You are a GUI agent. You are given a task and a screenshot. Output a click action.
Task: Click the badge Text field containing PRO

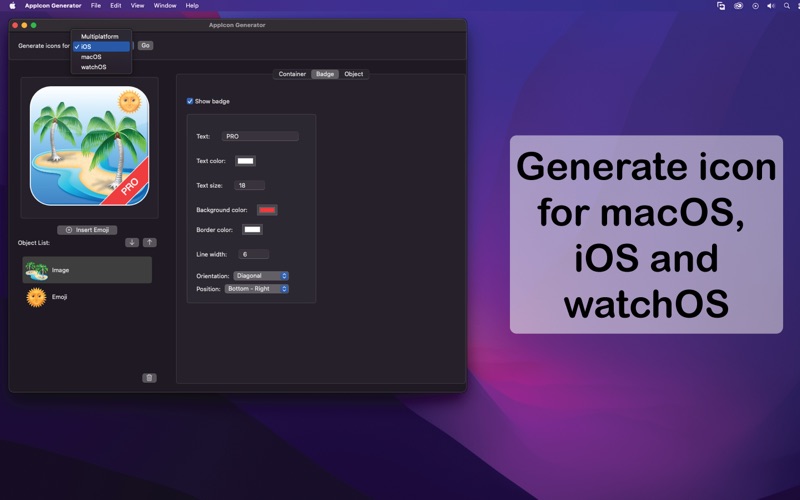tap(260, 136)
